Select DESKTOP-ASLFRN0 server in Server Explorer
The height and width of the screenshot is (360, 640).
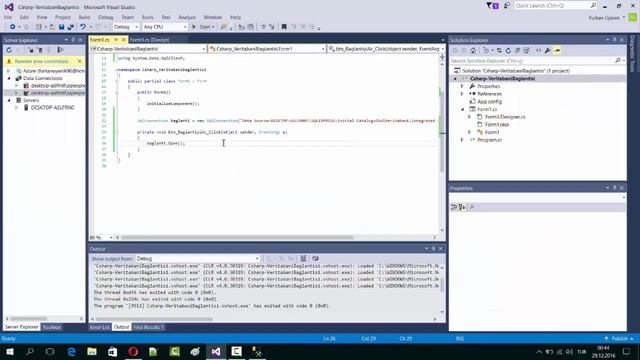tap(52, 108)
